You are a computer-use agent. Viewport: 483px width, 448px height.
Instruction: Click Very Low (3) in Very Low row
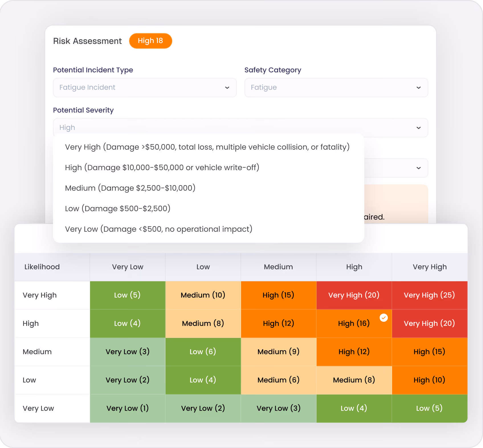[278, 408]
